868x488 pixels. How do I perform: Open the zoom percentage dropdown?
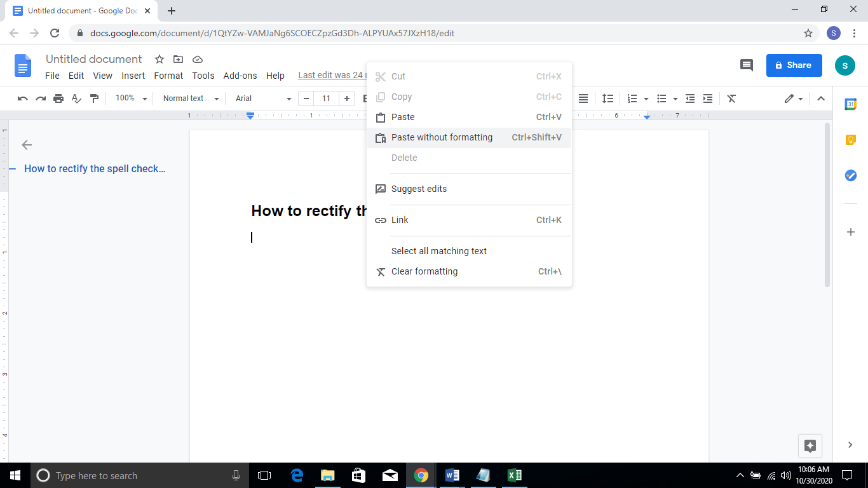pyautogui.click(x=130, y=98)
